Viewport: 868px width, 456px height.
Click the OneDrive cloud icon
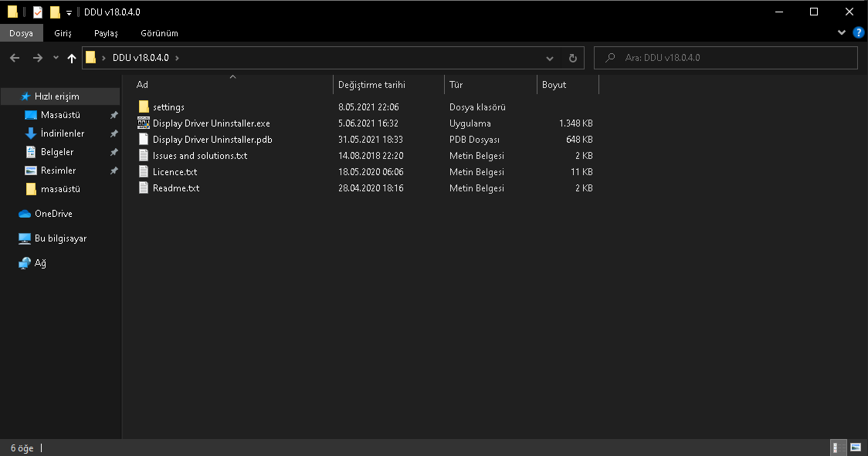[25, 214]
